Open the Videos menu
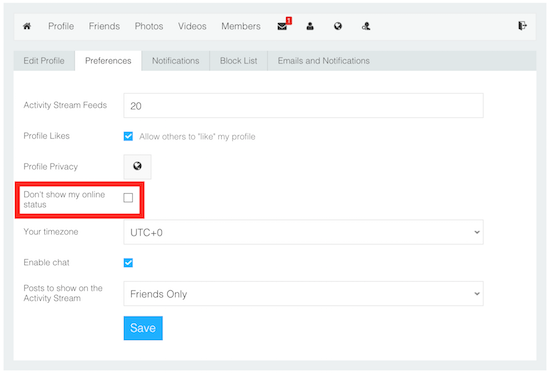Image resolution: width=550 pixels, height=374 pixels. click(192, 26)
